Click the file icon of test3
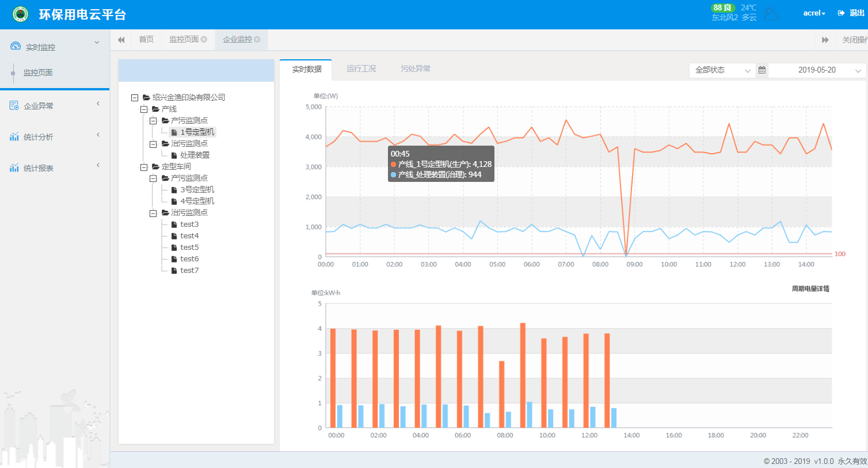Image resolution: width=868 pixels, height=468 pixels. coord(174,225)
